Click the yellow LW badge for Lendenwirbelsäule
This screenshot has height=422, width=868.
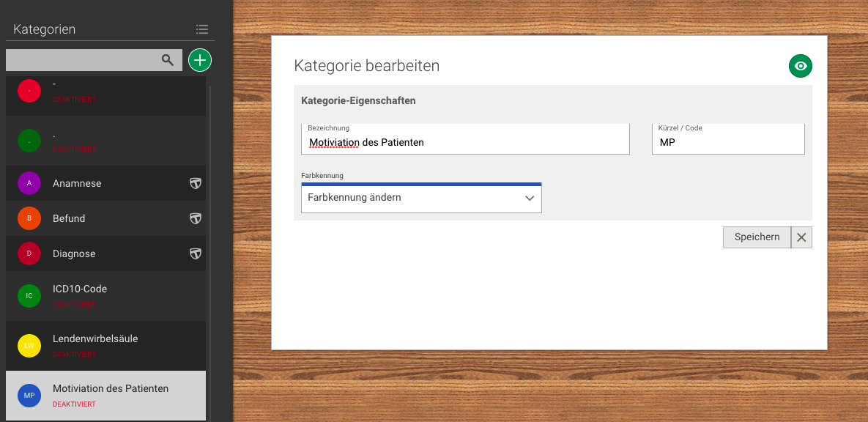[x=29, y=345]
